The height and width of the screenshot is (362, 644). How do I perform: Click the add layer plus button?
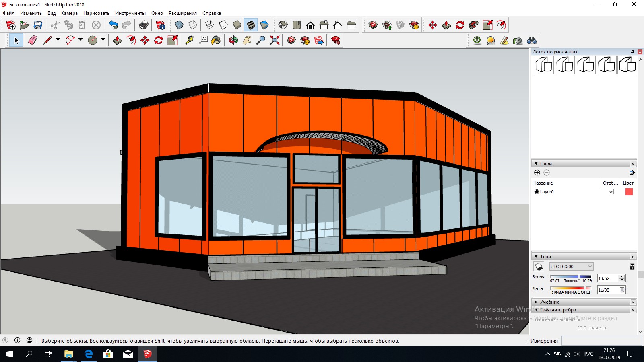click(x=537, y=173)
